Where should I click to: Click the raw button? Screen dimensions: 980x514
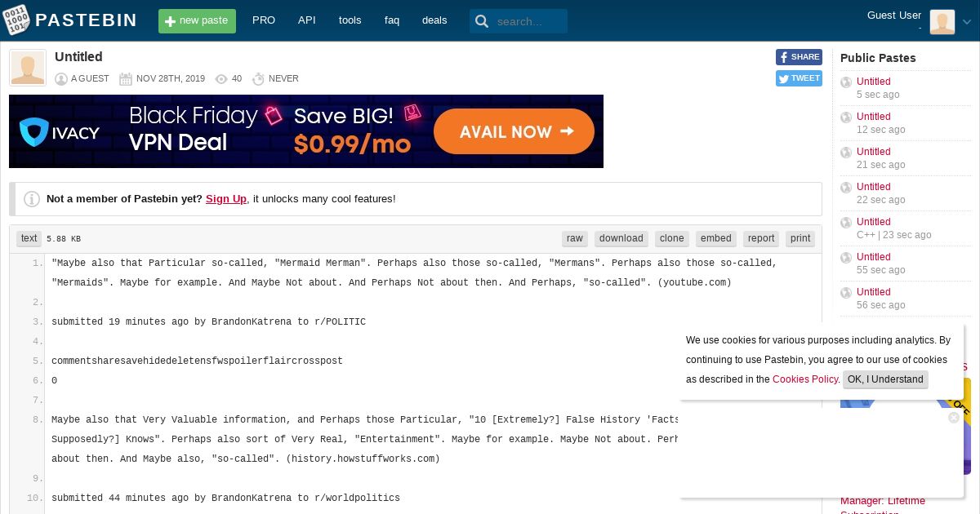point(575,238)
